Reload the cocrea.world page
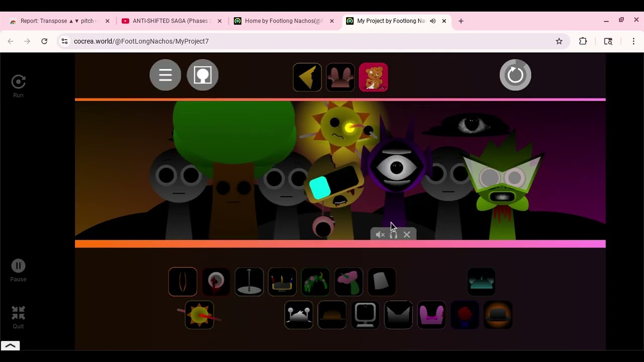Image resolution: width=644 pixels, height=362 pixels. (x=44, y=41)
